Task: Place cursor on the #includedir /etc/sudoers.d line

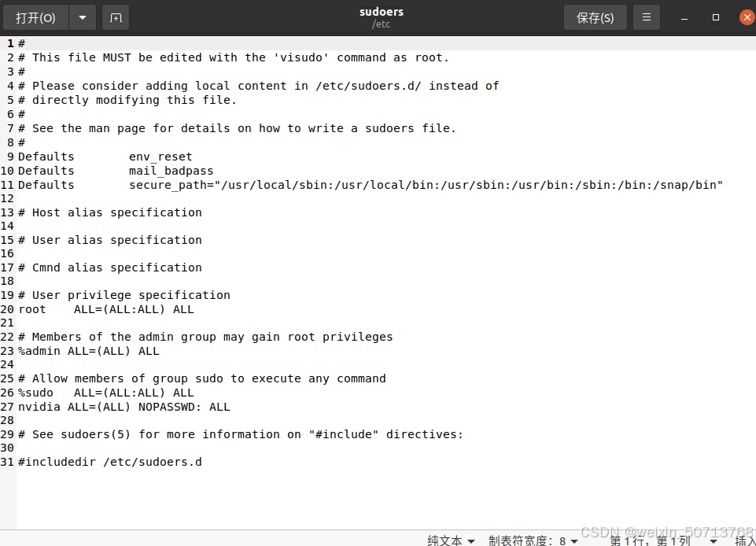Action: [110, 462]
